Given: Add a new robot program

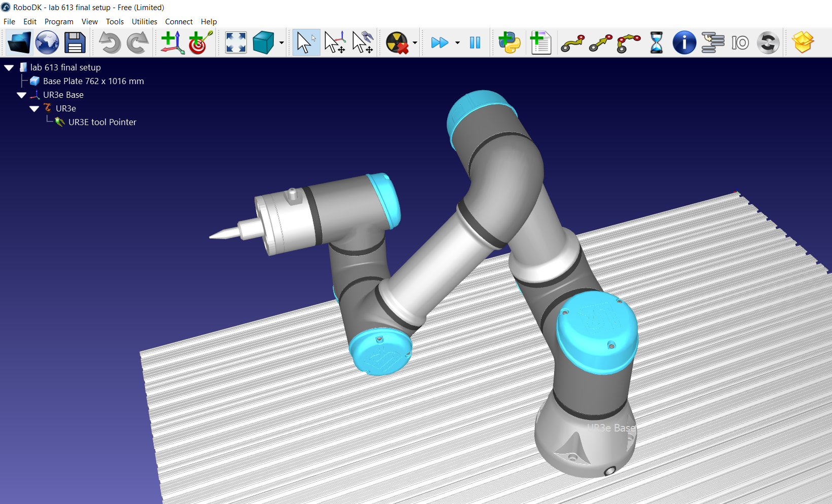Looking at the screenshot, I should click(540, 43).
